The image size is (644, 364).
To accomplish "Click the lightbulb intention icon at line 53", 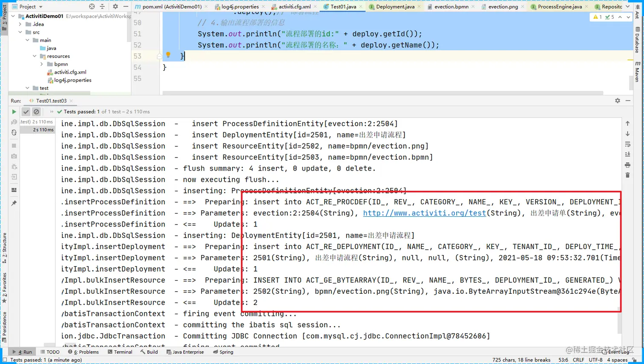I will [x=168, y=55].
